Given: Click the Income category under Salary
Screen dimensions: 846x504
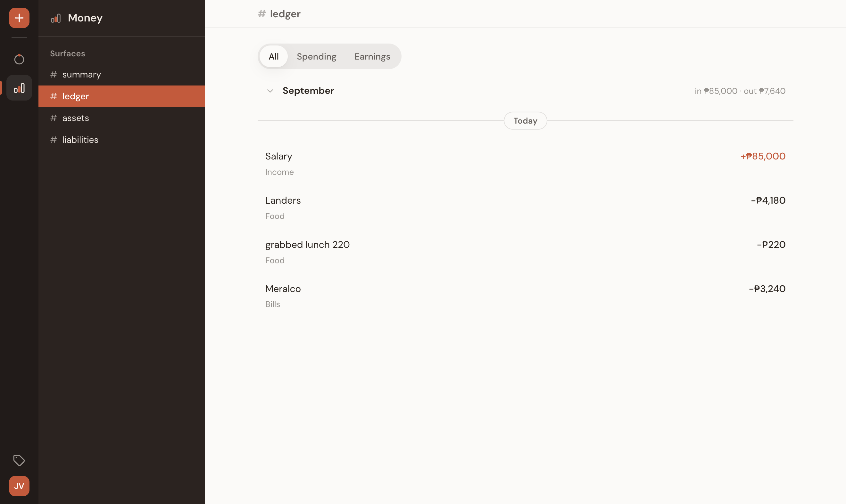Looking at the screenshot, I should (x=279, y=172).
